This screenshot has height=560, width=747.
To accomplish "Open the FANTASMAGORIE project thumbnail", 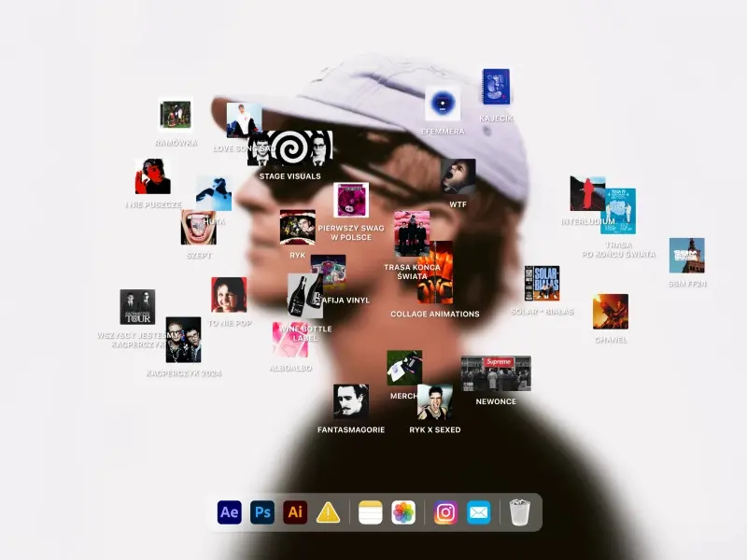I will 350,401.
